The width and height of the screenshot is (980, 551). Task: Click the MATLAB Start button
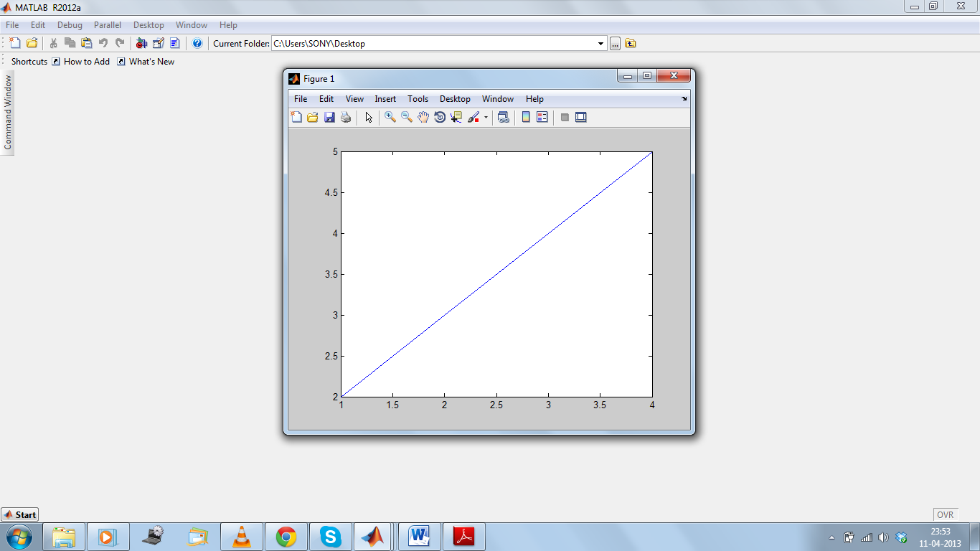click(x=20, y=514)
